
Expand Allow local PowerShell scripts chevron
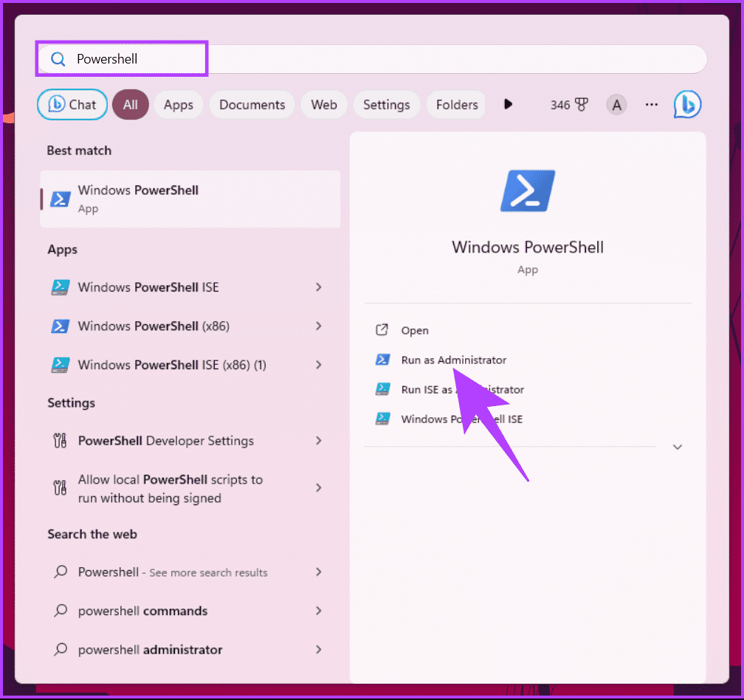[x=318, y=488]
